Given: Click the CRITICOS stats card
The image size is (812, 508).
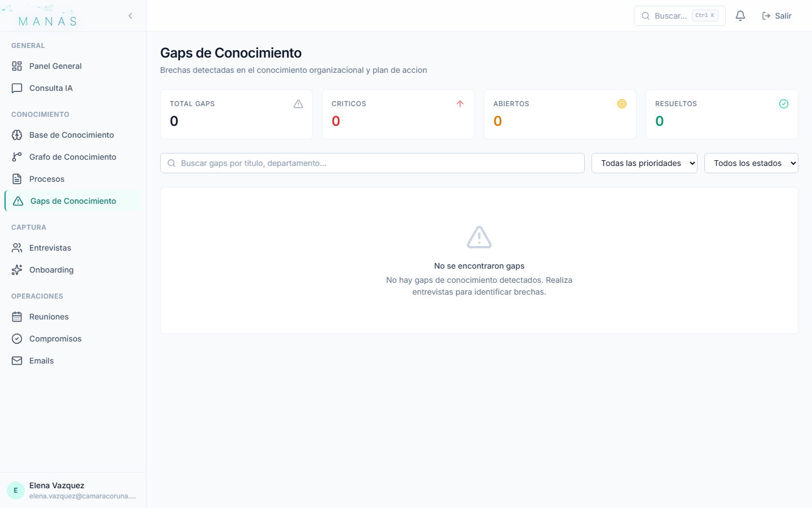Looking at the screenshot, I should click(398, 114).
